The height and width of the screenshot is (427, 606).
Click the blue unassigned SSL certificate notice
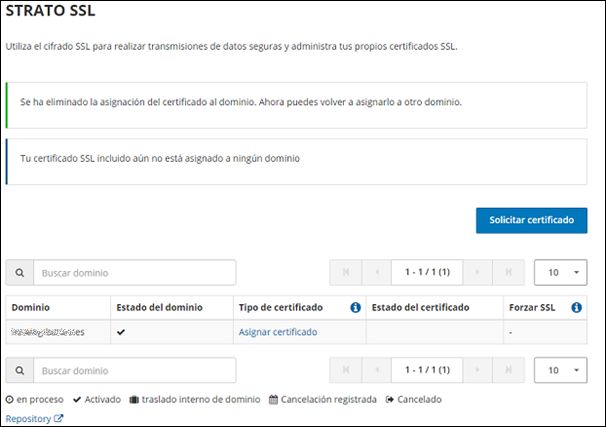point(296,162)
